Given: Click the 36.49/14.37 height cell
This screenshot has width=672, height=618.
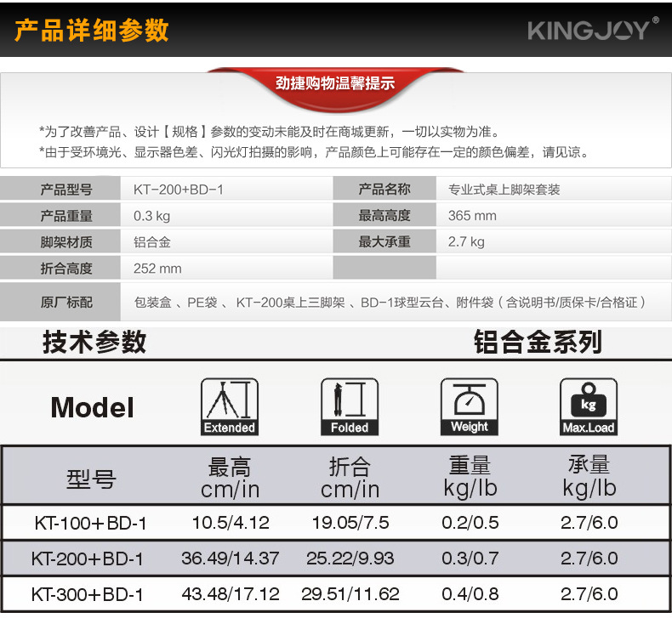Looking at the screenshot, I should (231, 558).
